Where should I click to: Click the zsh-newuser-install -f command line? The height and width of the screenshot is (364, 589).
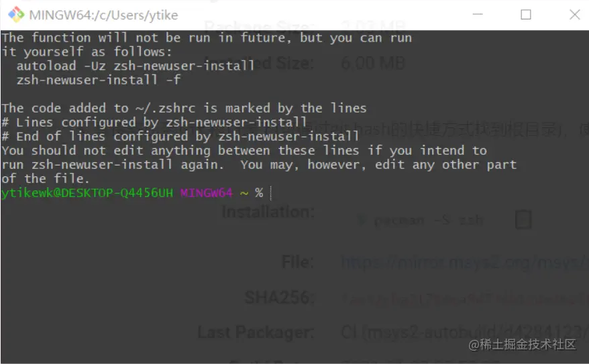click(x=99, y=80)
